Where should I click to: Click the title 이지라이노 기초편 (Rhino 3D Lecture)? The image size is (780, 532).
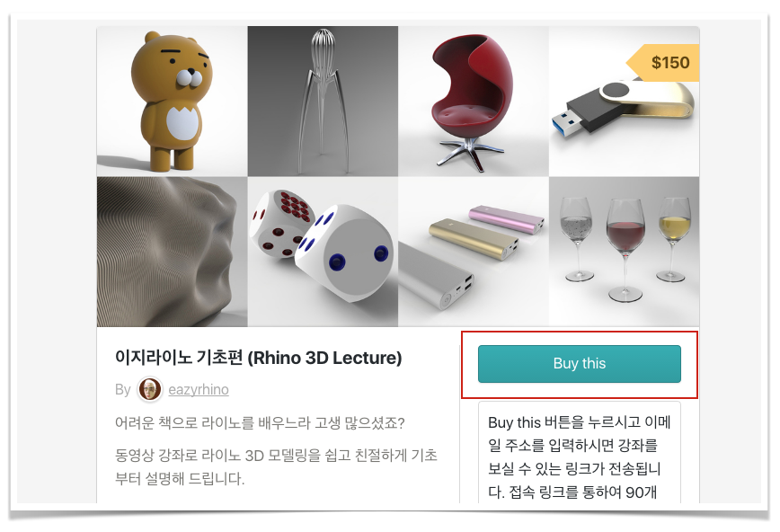pos(258,358)
